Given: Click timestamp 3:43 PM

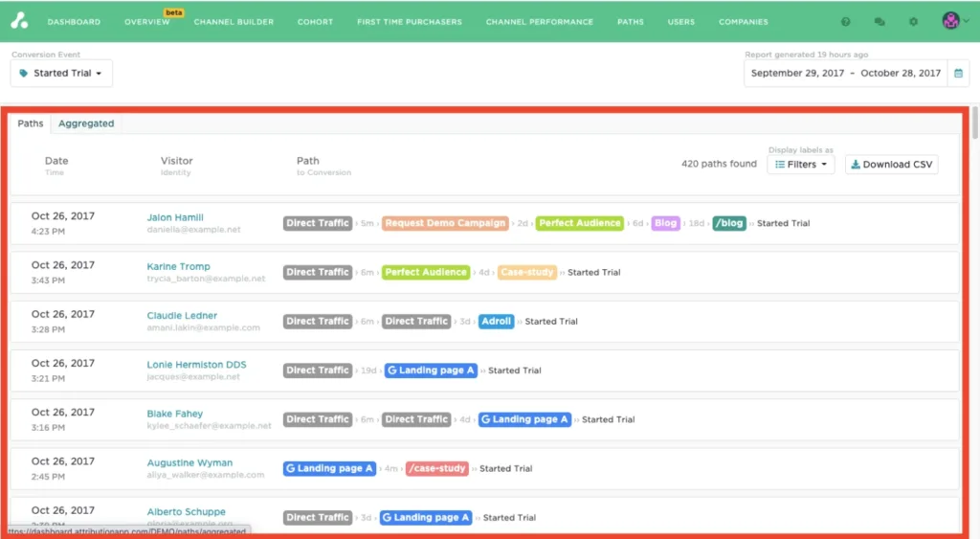Looking at the screenshot, I should point(48,281).
